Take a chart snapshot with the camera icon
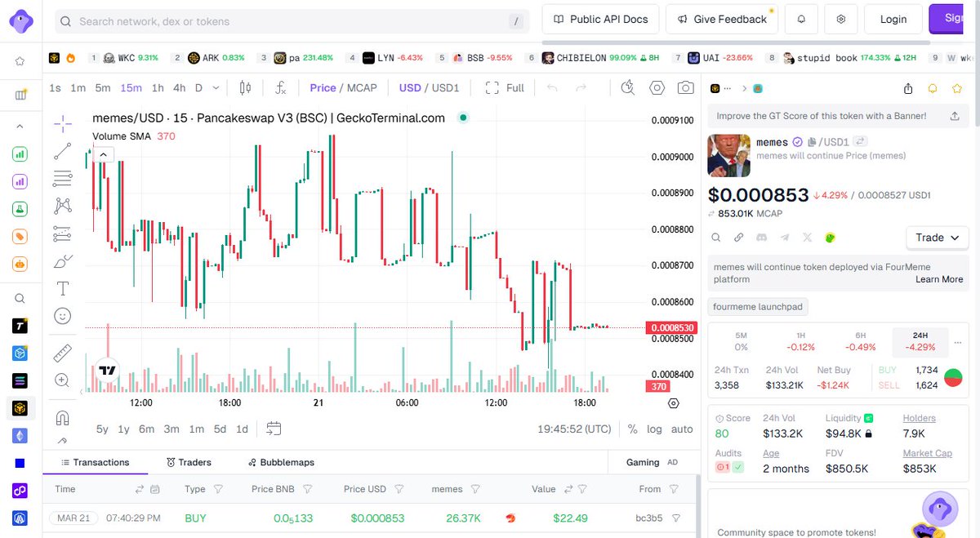 pos(684,87)
